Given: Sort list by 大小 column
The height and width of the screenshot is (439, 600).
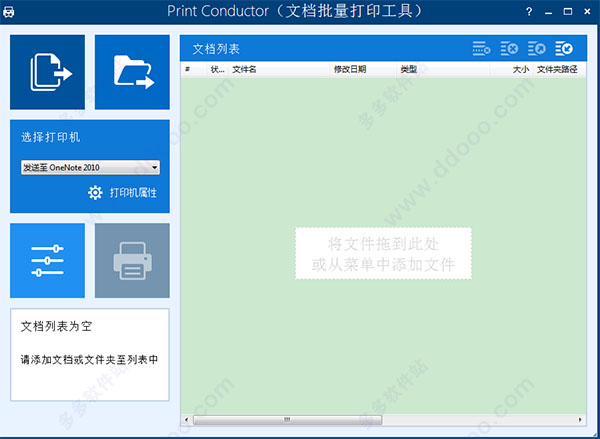Looking at the screenshot, I should click(x=511, y=69).
